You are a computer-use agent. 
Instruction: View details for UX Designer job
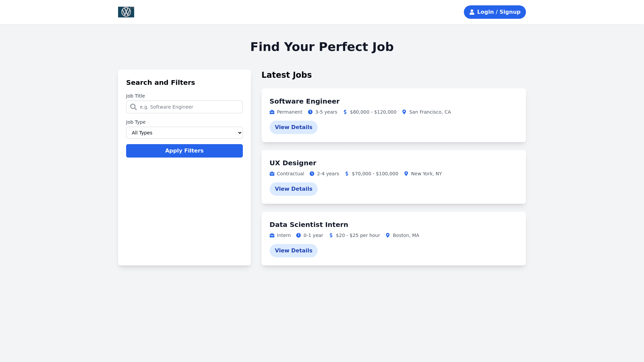click(x=293, y=189)
